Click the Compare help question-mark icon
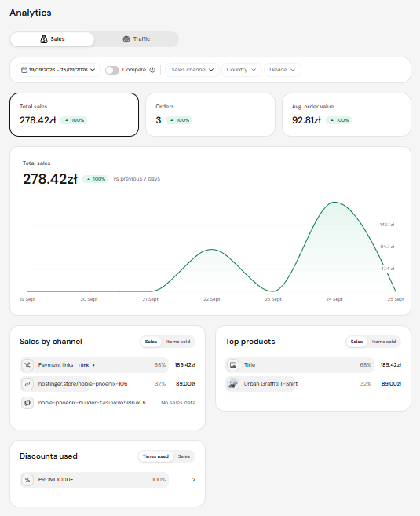 (152, 70)
